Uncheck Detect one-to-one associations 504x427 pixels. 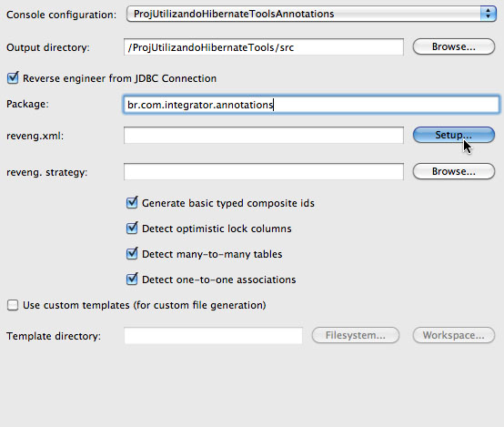132,279
